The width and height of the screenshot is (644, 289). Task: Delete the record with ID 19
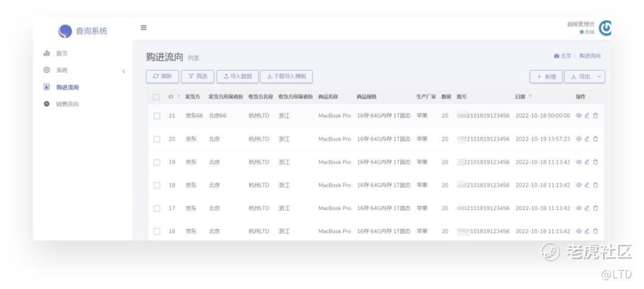point(595,162)
